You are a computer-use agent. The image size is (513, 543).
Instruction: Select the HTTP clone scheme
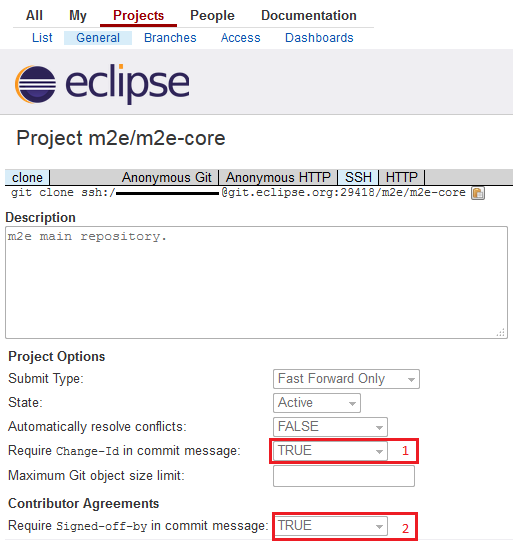[401, 177]
